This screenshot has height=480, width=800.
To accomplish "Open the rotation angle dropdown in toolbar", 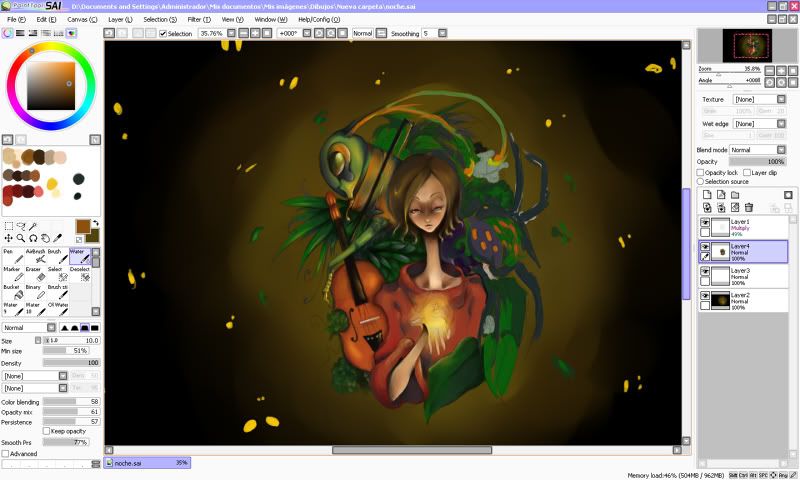I will click(x=307, y=33).
